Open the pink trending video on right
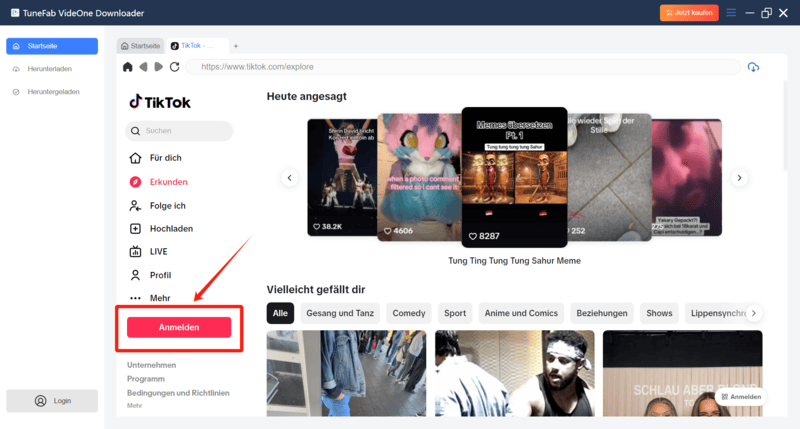 tap(687, 178)
